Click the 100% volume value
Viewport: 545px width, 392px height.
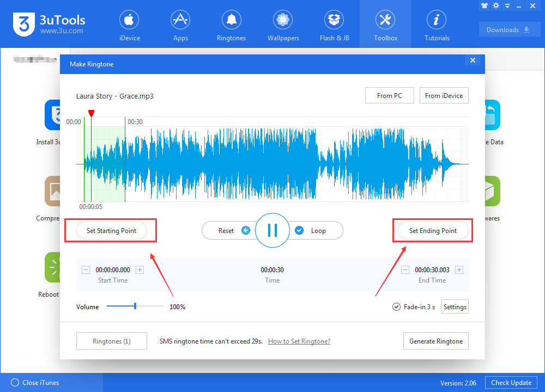coord(177,307)
